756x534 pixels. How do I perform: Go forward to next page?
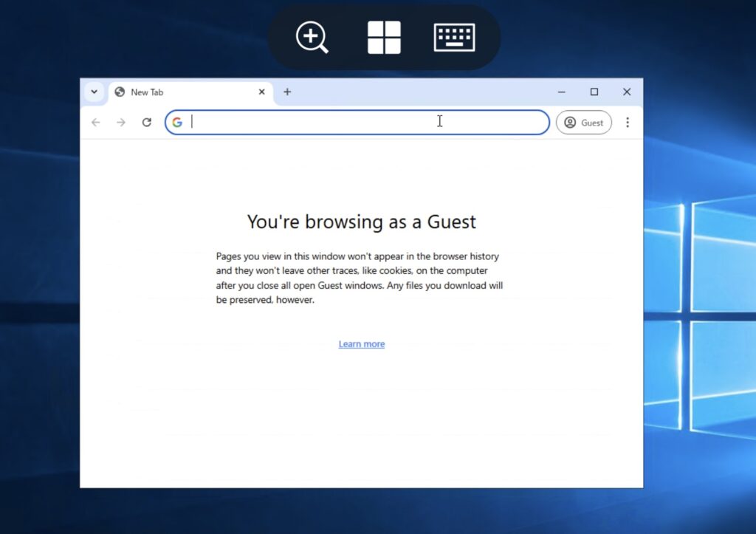click(121, 123)
